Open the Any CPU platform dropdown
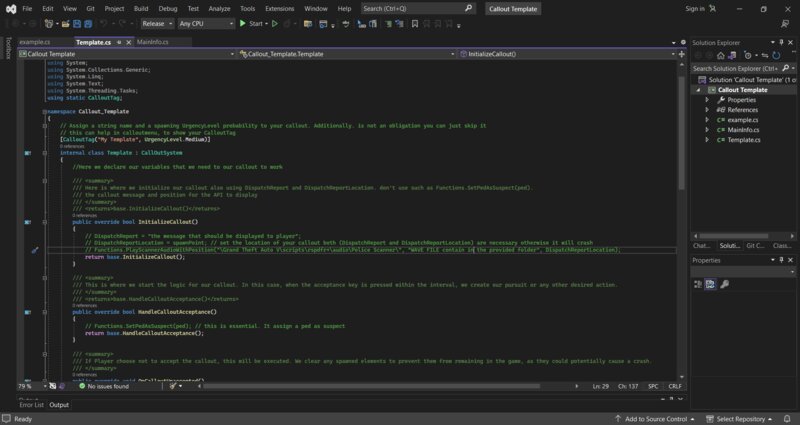This screenshot has width=800, height=425. [x=206, y=23]
